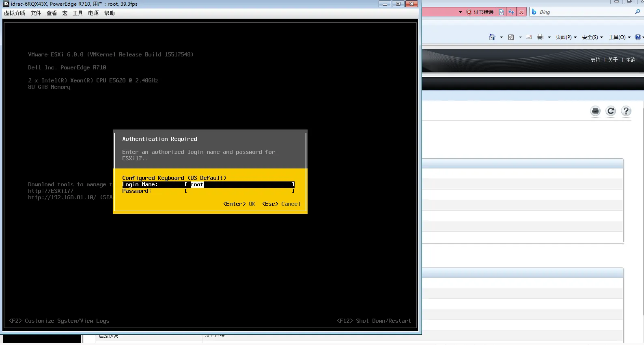
Task: Refresh iDRAC page with round refresh icon
Action: click(x=611, y=111)
